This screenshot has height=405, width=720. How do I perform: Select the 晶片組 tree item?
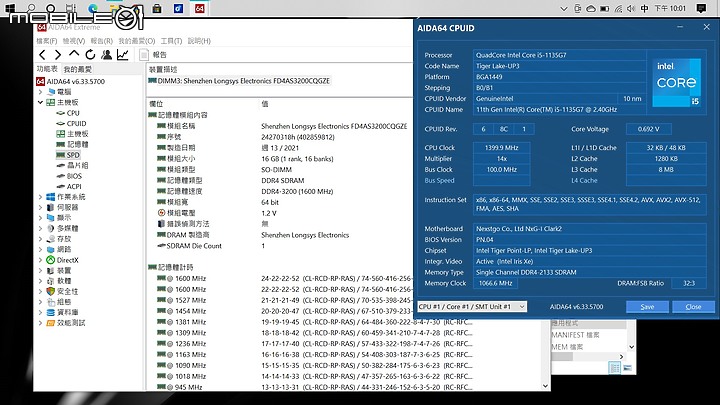click(x=73, y=165)
